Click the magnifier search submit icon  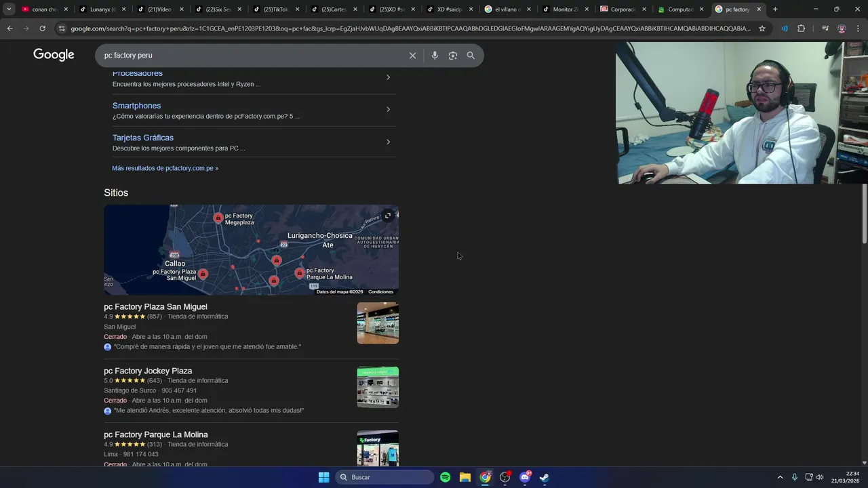click(471, 56)
